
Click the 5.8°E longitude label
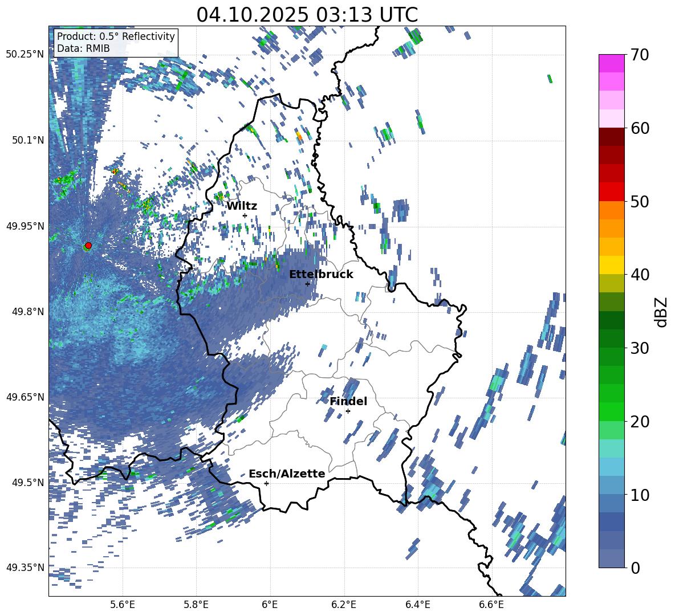pyautogui.click(x=196, y=605)
